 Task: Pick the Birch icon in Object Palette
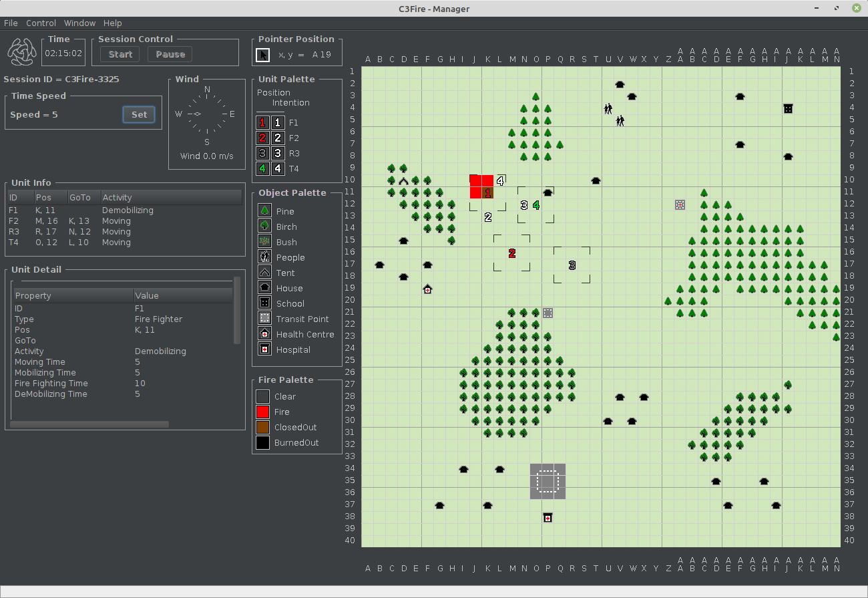(264, 227)
